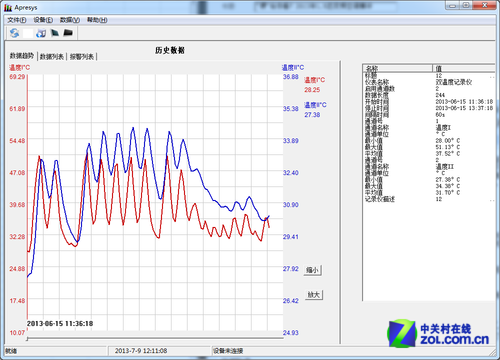
Task: Click the 缩小 zoom-out button
Action: 313,270
